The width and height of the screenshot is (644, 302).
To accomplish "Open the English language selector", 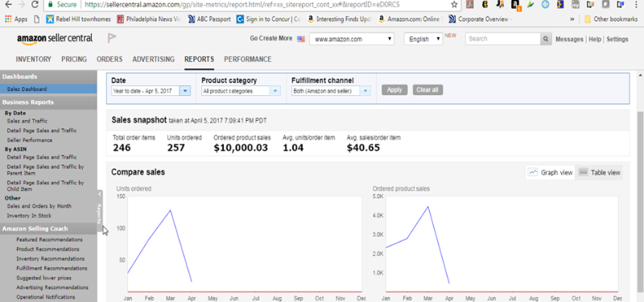I will 423,39.
